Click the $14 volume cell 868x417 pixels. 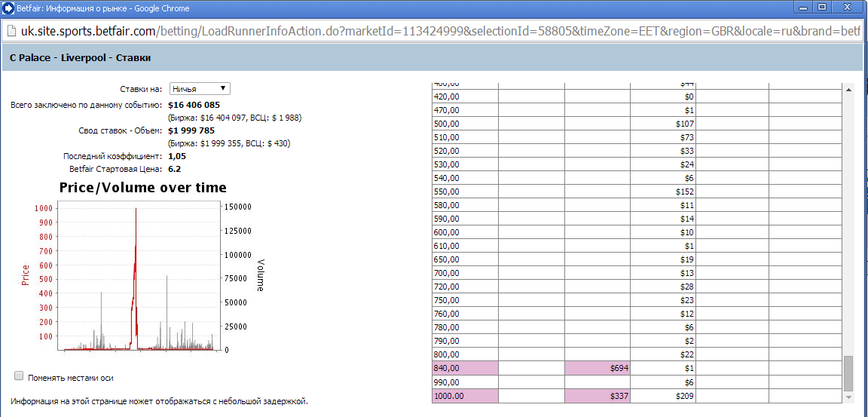pos(663,218)
